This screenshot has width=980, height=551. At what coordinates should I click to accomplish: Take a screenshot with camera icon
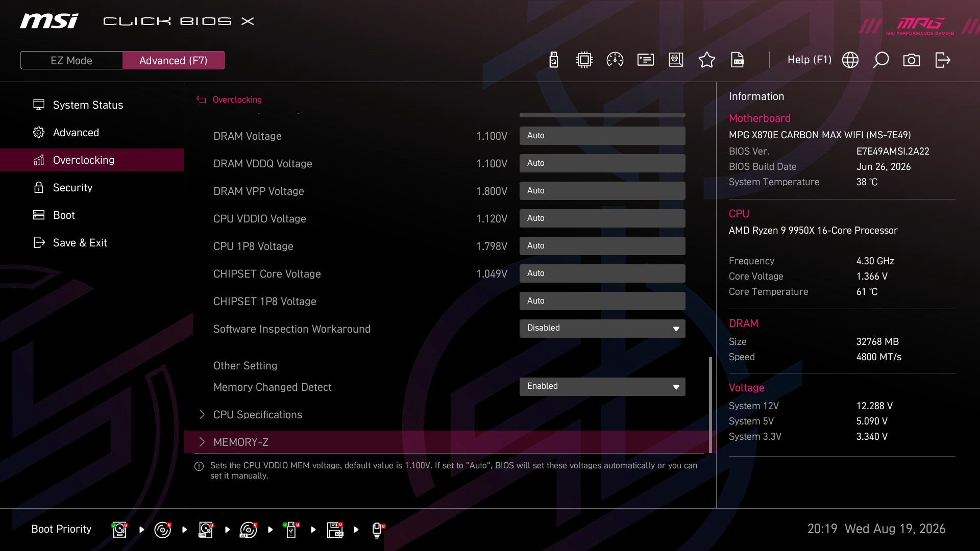pyautogui.click(x=912, y=60)
